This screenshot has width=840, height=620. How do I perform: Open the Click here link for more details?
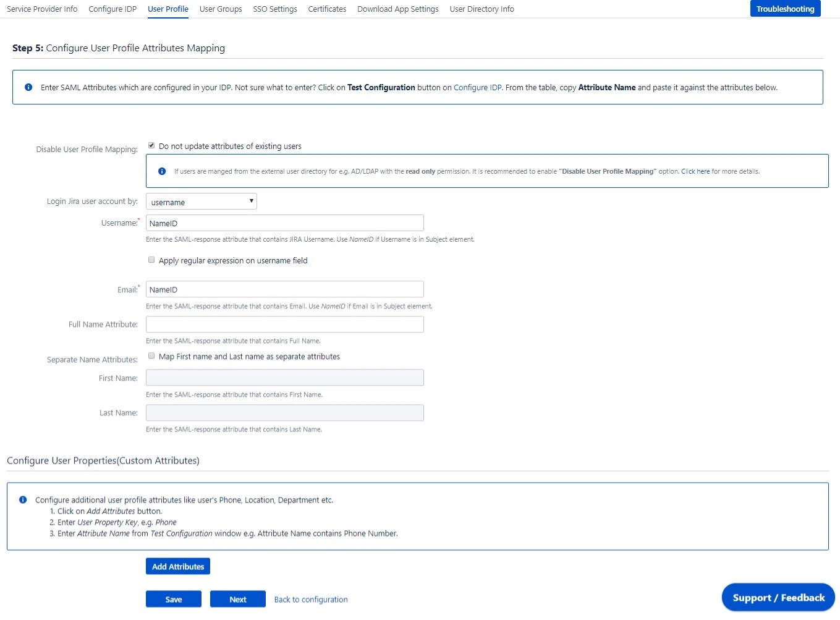point(695,171)
